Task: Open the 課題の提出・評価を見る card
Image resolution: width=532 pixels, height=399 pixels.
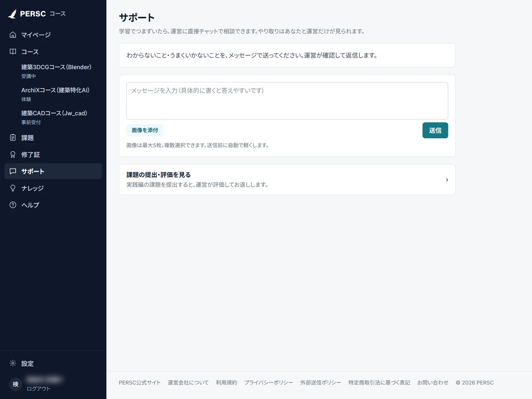Action: (287, 180)
